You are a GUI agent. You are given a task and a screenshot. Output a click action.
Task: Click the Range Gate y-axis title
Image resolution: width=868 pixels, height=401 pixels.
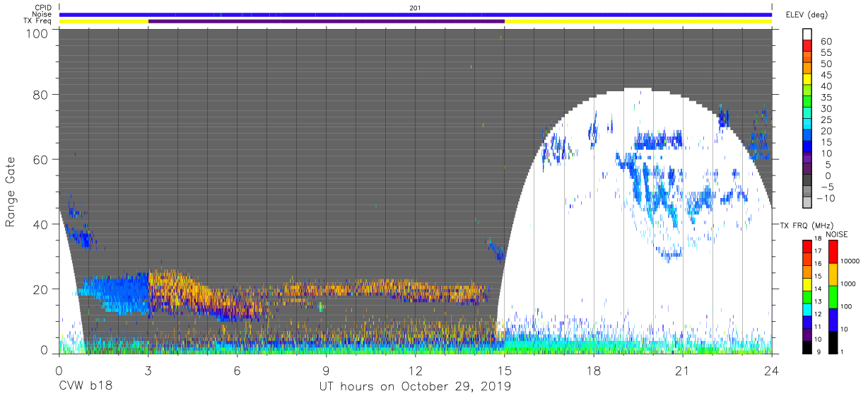point(11,192)
